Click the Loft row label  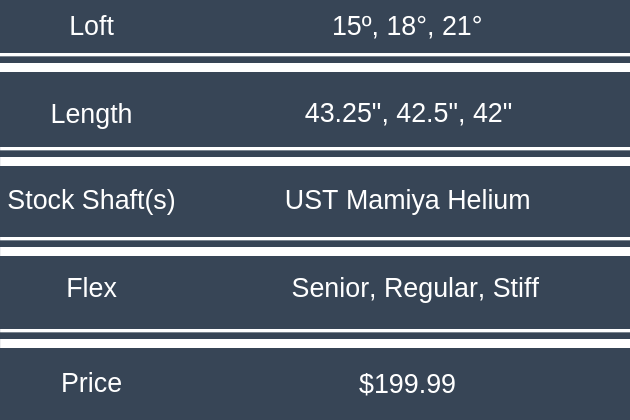[91, 26]
